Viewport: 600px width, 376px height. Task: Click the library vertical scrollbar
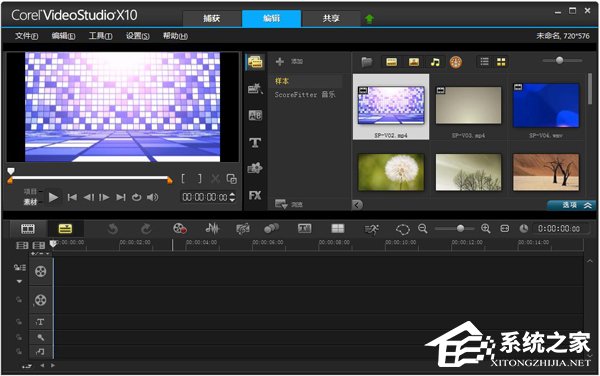[x=590, y=89]
